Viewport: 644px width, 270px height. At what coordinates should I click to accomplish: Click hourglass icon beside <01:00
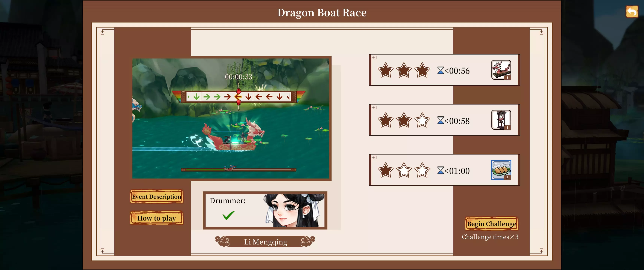pyautogui.click(x=441, y=171)
